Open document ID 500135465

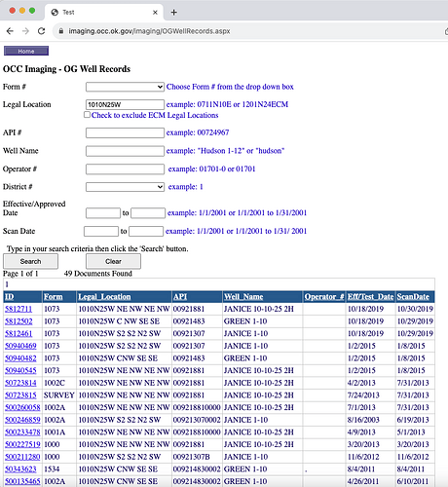click(x=22, y=481)
